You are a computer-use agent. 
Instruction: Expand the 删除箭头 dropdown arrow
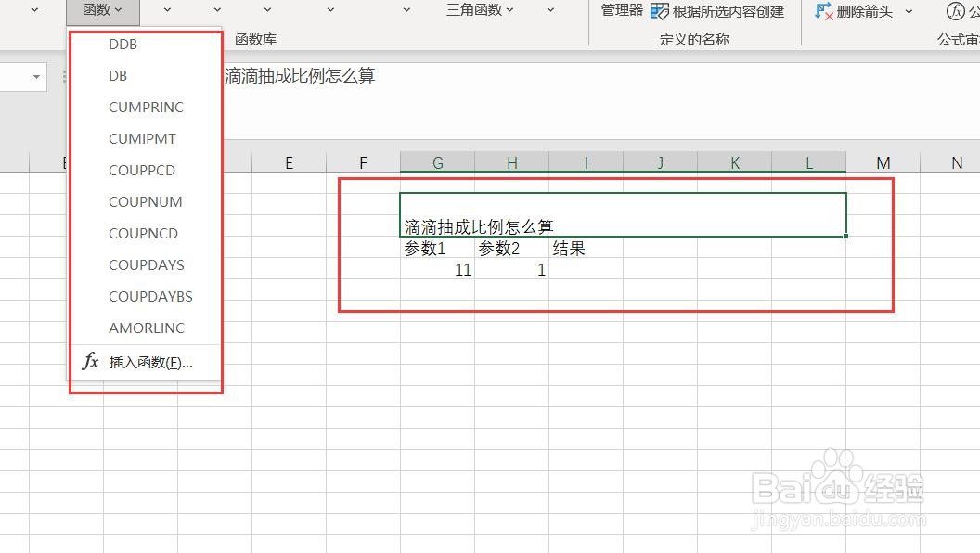click(x=909, y=11)
